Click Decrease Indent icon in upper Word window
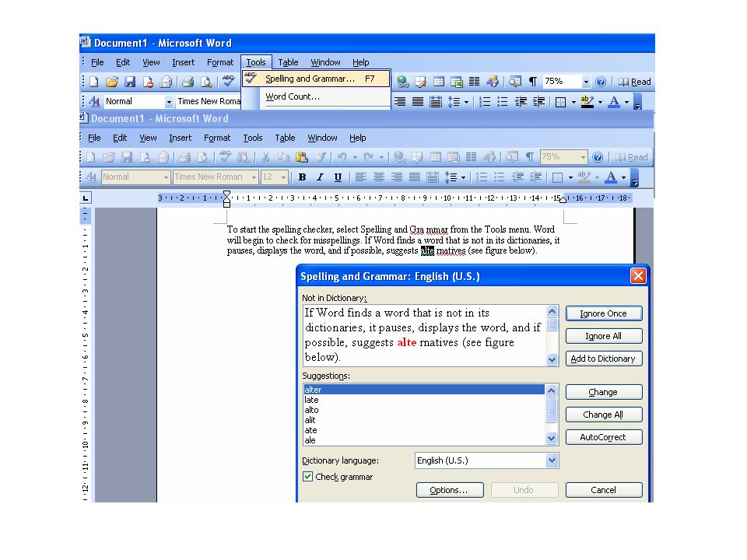Screen dimensions: 747x560 pos(521,101)
